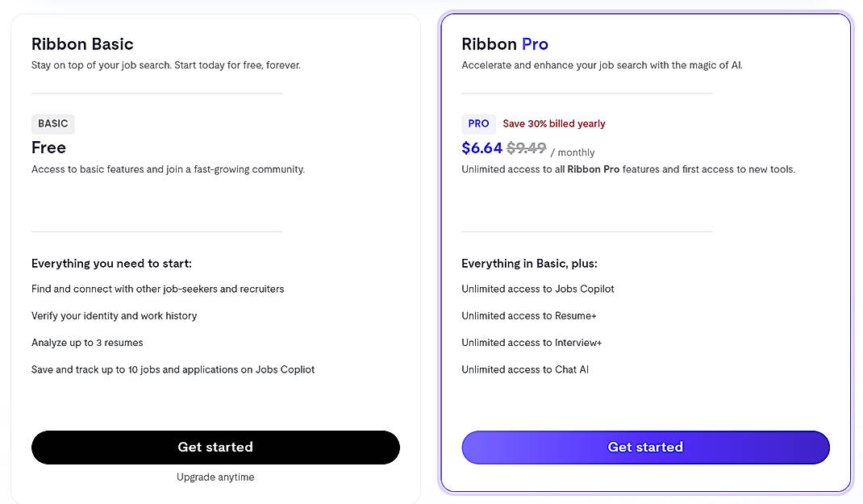Click Verify your identity and work history feature
This screenshot has height=504, width=863.
114,315
